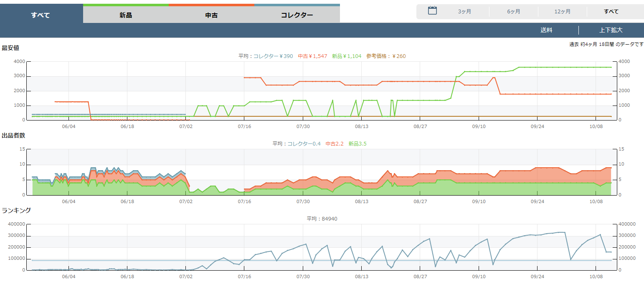Viewport: 644px width, 284px height.
Task: Pick the すべて period option
Action: (x=611, y=12)
